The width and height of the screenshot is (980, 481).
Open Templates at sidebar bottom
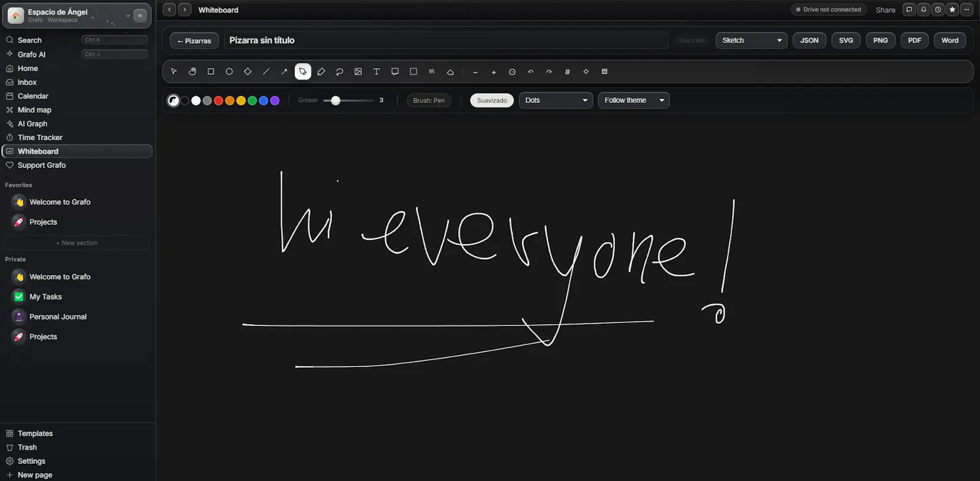point(77,434)
